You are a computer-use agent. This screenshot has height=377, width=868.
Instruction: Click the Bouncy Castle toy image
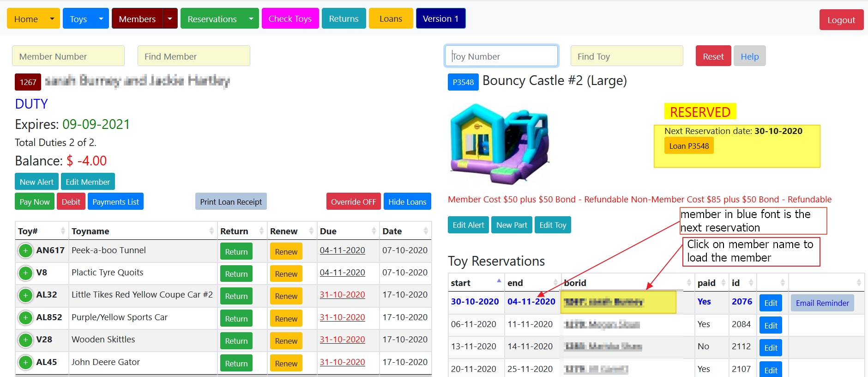tap(500, 144)
